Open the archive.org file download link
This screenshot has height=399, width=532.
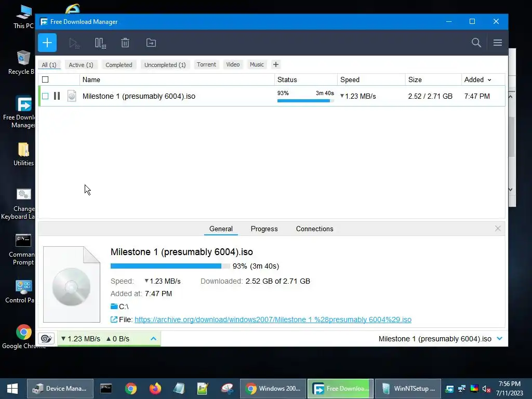pos(273,320)
